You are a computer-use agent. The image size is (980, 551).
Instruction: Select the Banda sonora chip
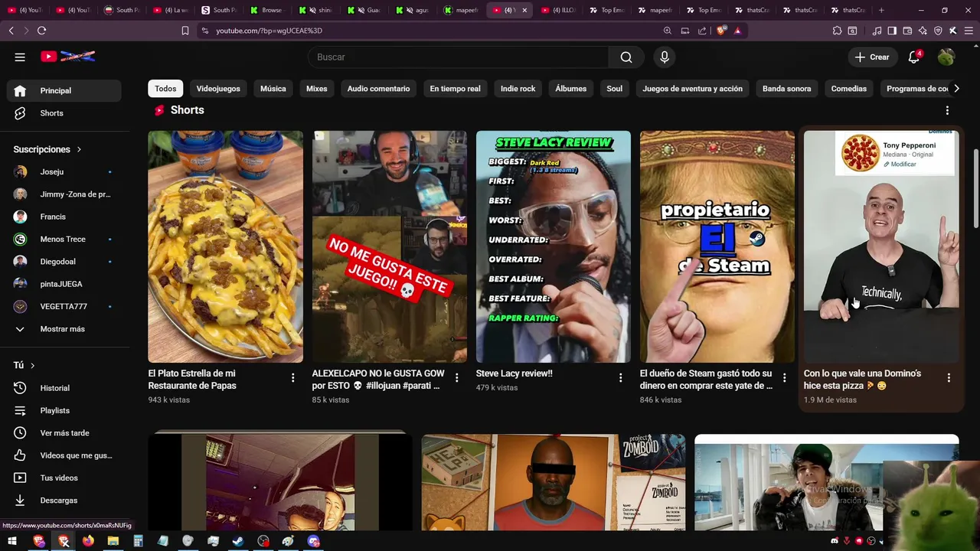[786, 89]
